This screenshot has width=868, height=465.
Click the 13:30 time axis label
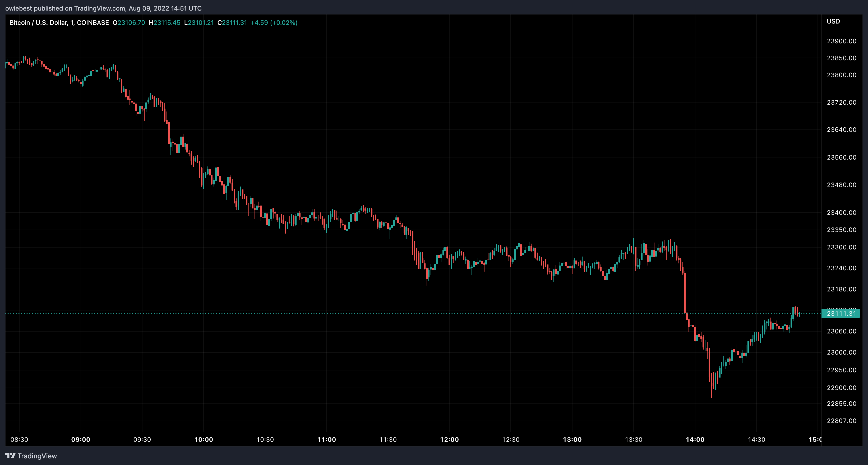[634, 439]
